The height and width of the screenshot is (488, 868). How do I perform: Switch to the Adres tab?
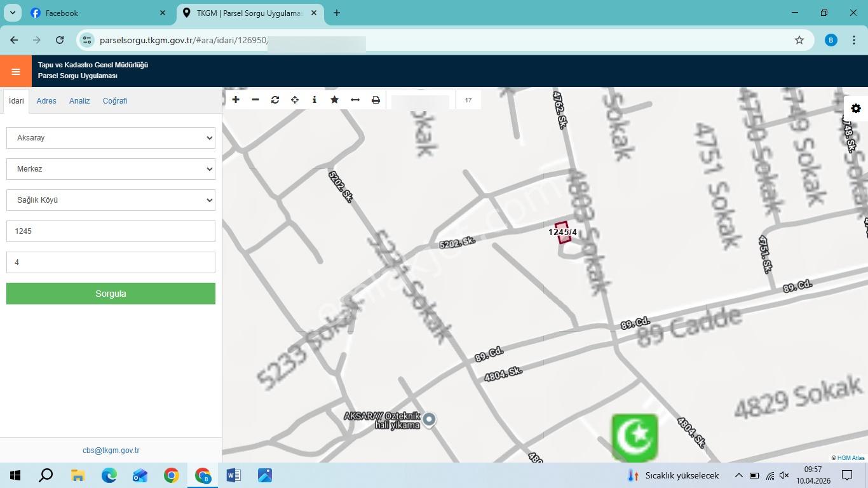46,101
